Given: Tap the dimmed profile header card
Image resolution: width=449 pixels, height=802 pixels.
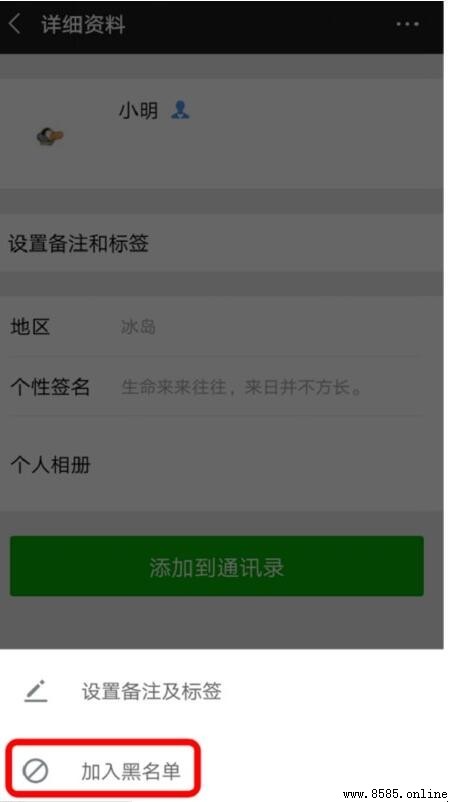Looking at the screenshot, I should (221, 133).
